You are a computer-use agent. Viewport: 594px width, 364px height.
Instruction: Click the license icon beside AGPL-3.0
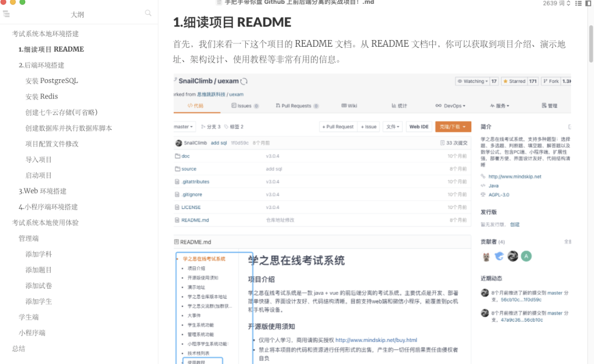pyautogui.click(x=483, y=195)
